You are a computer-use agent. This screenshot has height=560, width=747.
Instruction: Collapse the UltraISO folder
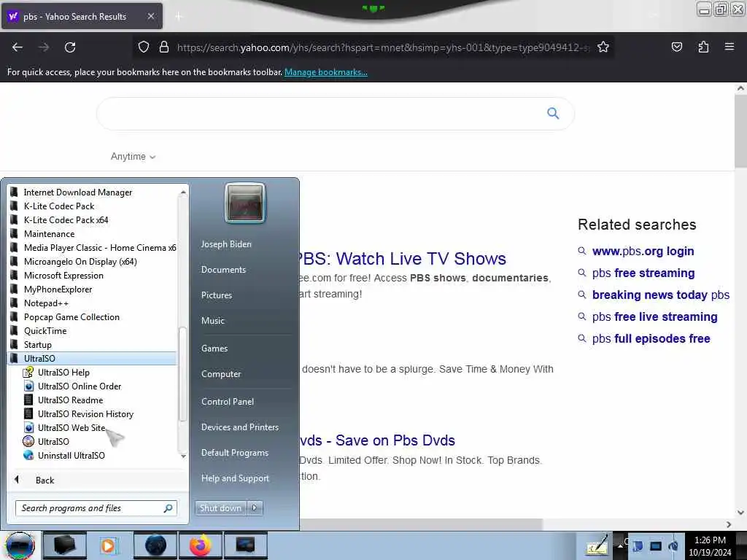[x=93, y=358]
